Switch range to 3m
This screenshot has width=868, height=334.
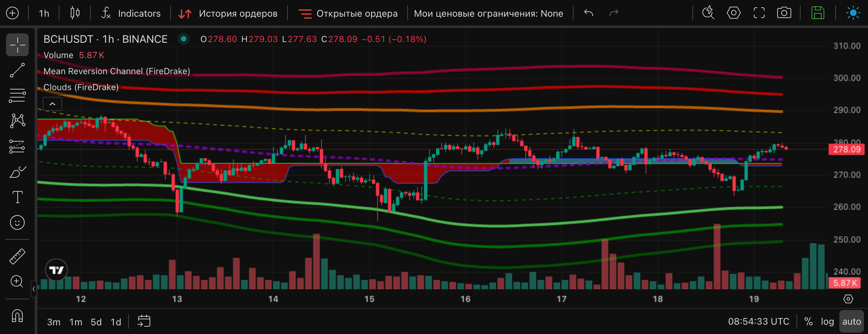click(53, 322)
